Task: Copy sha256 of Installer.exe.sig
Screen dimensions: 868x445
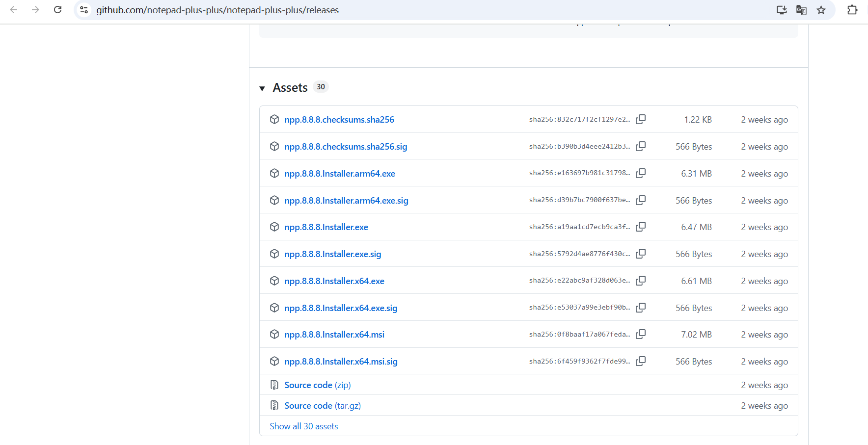Action: (x=641, y=254)
